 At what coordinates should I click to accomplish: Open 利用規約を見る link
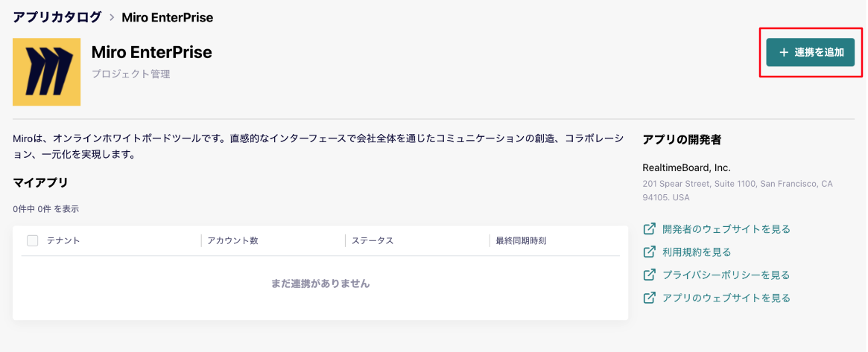[697, 252]
